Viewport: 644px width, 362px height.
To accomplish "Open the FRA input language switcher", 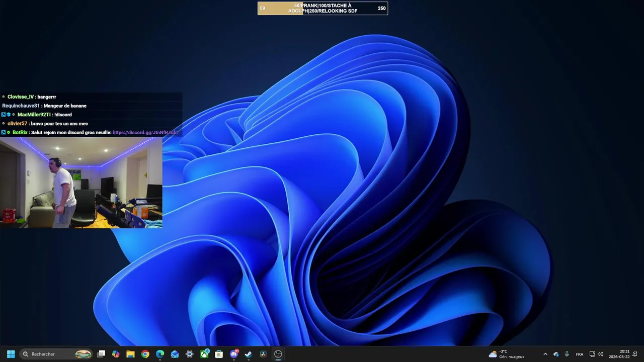I will [580, 354].
